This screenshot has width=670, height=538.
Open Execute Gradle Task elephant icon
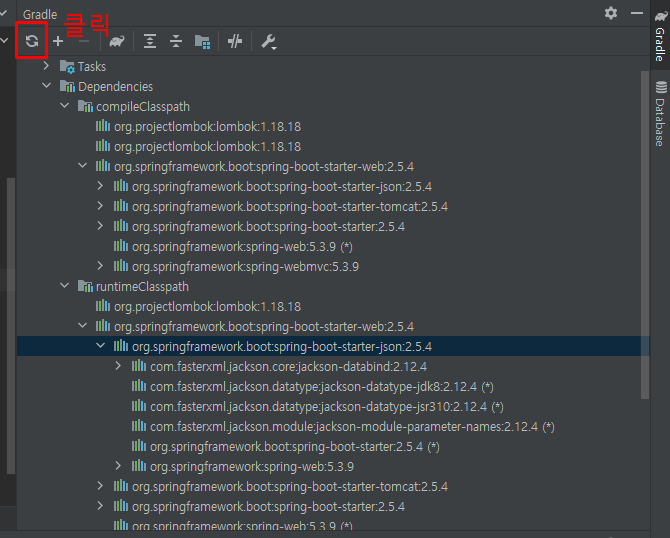[117, 41]
